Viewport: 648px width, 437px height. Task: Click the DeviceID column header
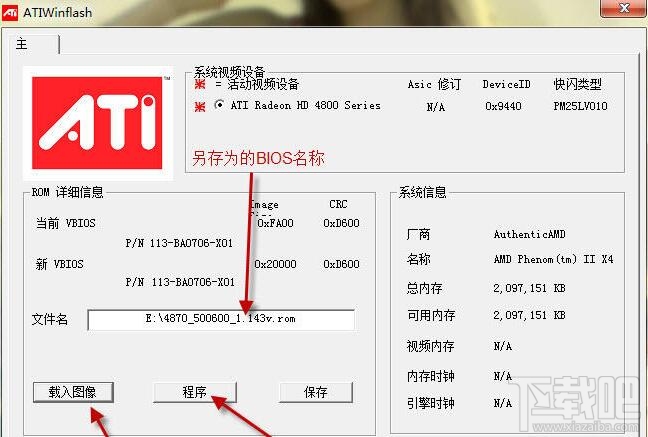[506, 84]
